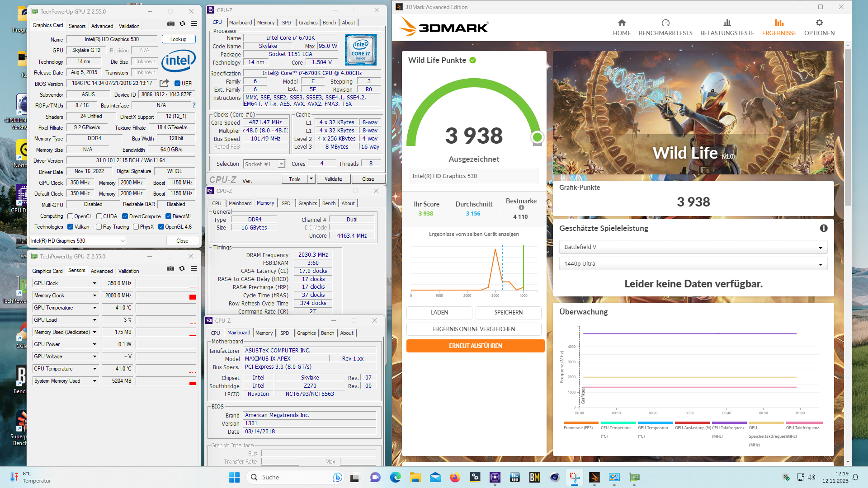Open Battlefield V game dropdown
This screenshot has width=868, height=488.
(693, 247)
